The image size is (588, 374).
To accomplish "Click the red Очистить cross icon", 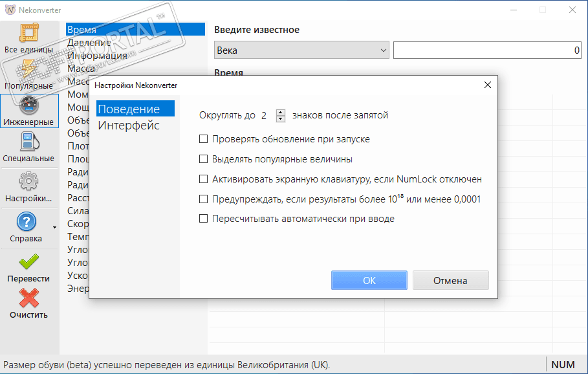I will [x=29, y=298].
